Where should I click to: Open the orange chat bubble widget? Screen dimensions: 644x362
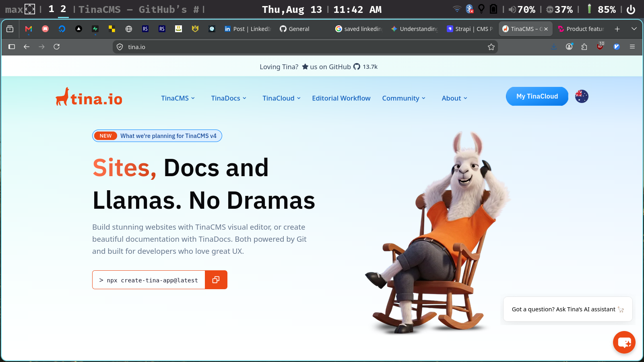tap(624, 342)
